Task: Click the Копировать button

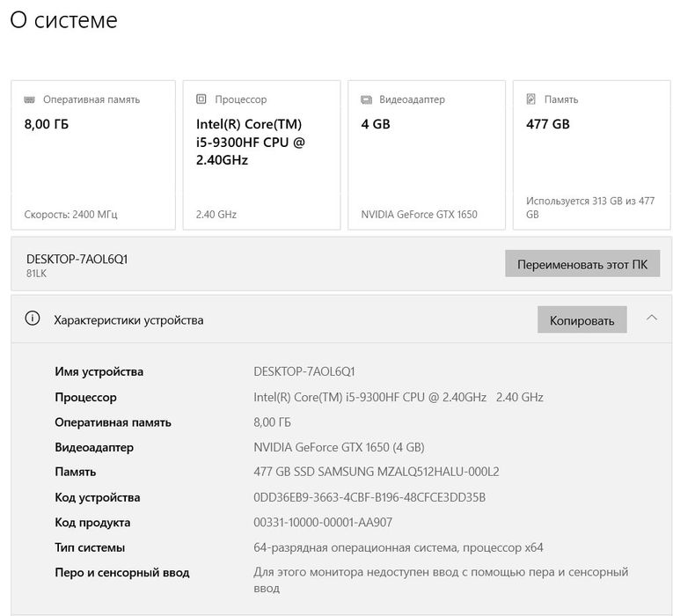Action: click(582, 319)
